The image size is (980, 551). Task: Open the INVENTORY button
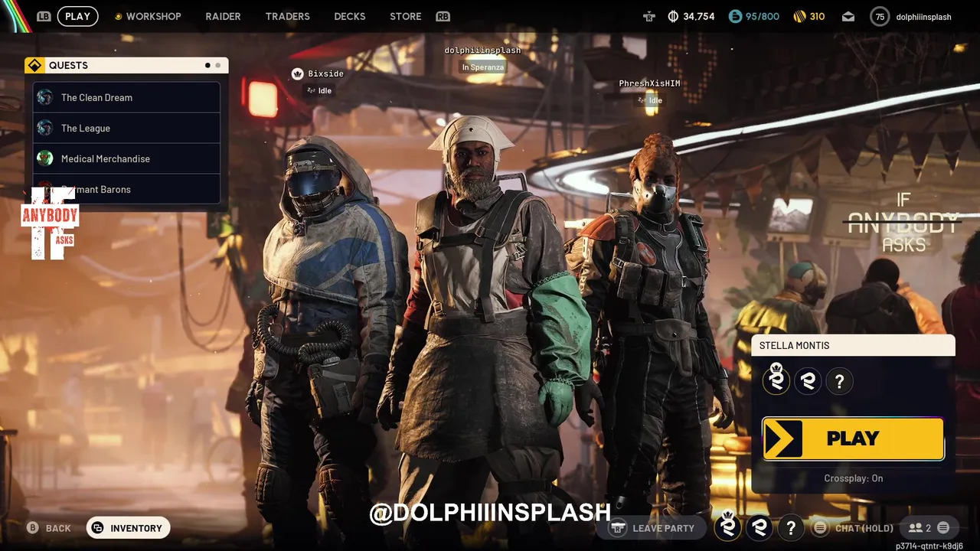coord(128,528)
